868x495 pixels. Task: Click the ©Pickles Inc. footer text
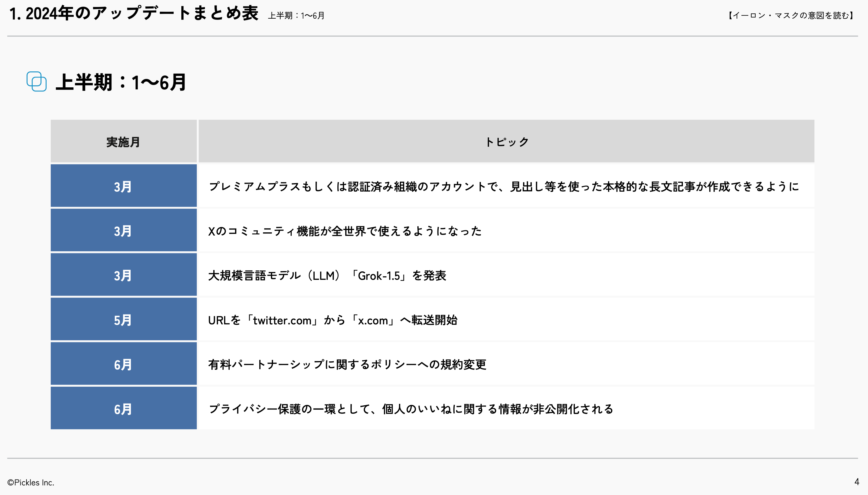(x=31, y=482)
